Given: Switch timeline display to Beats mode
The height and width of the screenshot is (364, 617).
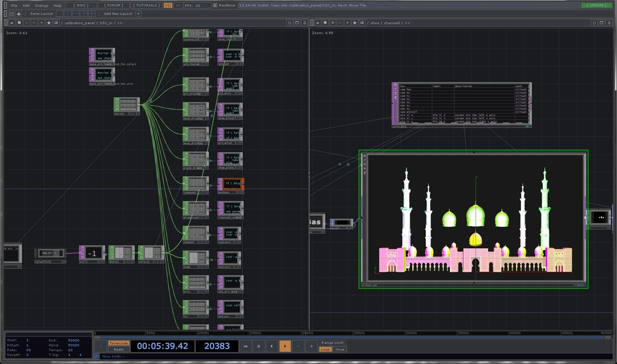Looking at the screenshot, I should pos(119,349).
